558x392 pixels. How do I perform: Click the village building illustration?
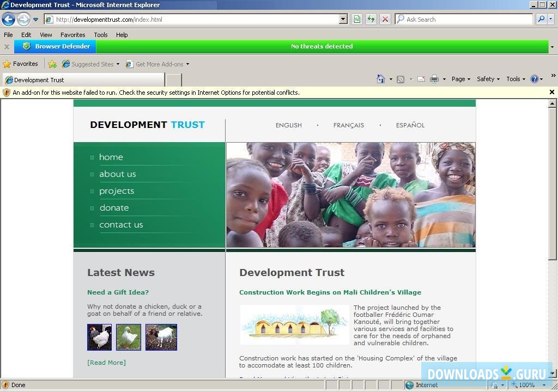coord(294,325)
